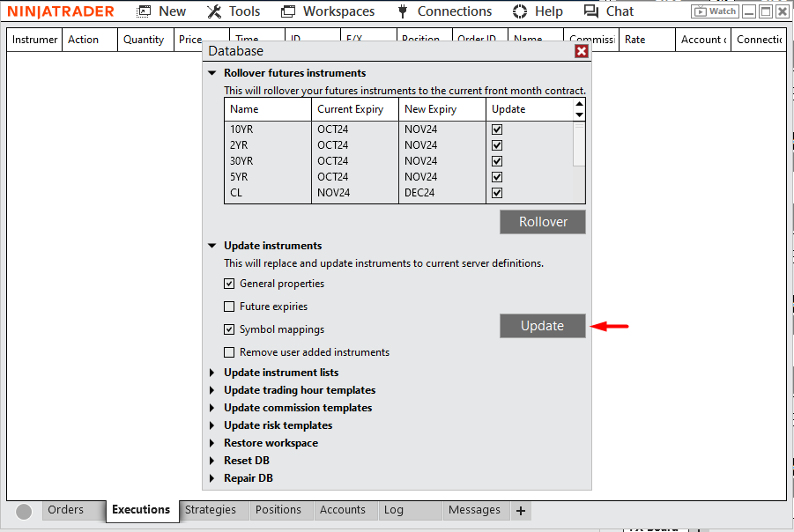Close the Database dialog

(x=581, y=51)
